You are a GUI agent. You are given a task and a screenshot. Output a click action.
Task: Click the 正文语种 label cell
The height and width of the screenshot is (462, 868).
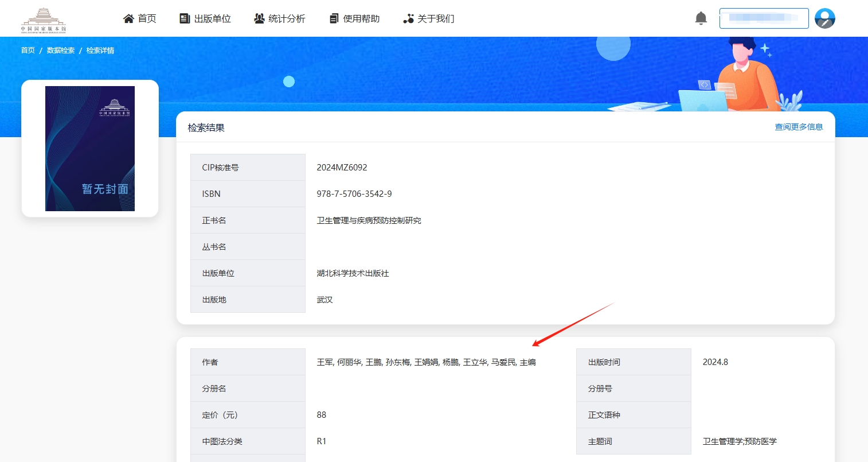(x=634, y=415)
